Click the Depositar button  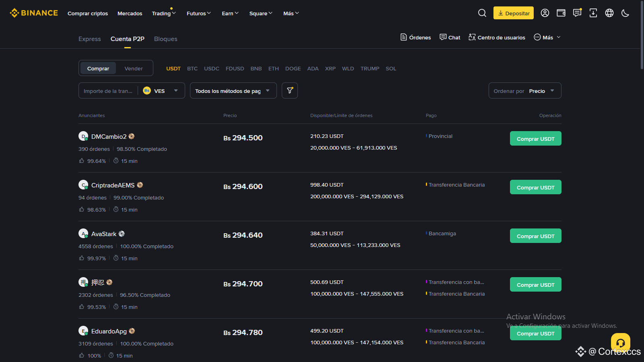pos(514,13)
